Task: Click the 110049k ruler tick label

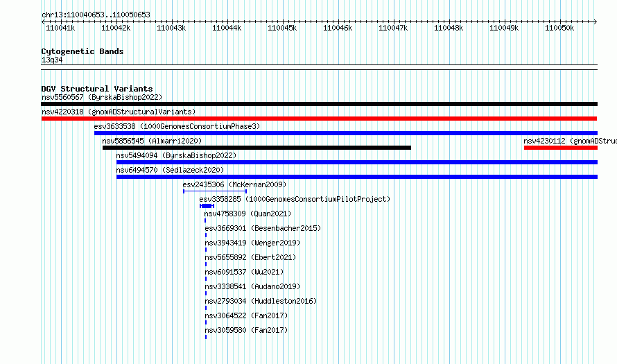Action: point(504,28)
